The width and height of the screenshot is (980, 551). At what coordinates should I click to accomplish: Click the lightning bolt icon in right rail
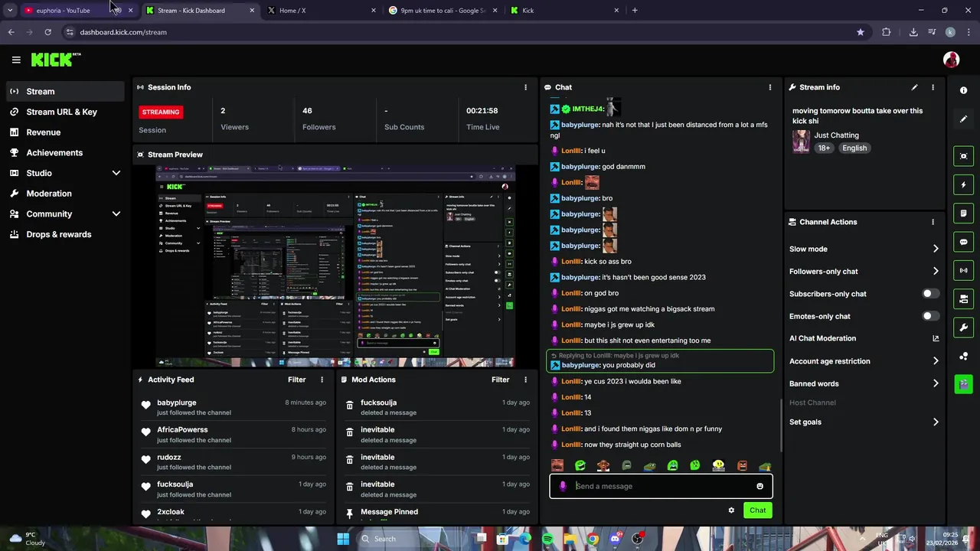[963, 184]
